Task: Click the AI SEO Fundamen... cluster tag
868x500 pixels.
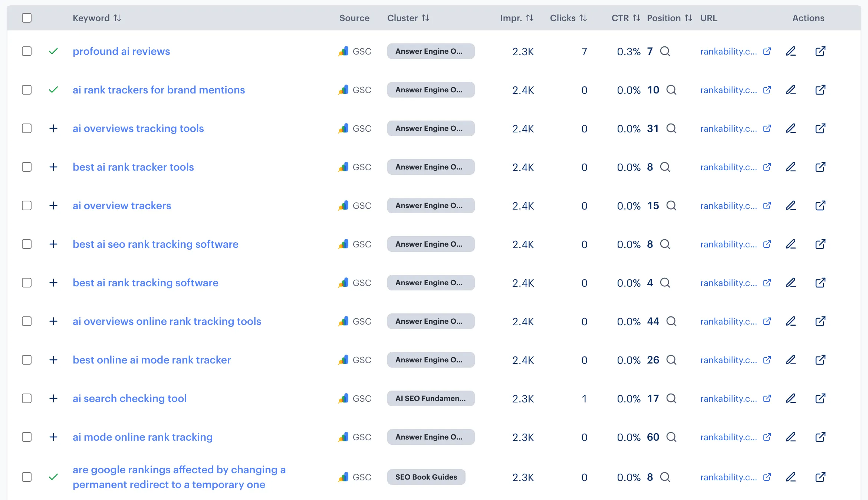Action: [x=431, y=398]
